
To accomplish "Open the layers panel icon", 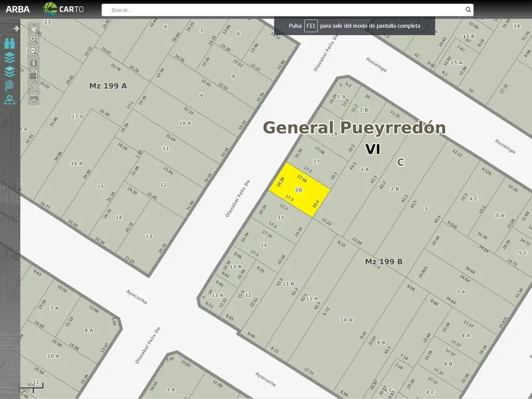I will pos(10,58).
